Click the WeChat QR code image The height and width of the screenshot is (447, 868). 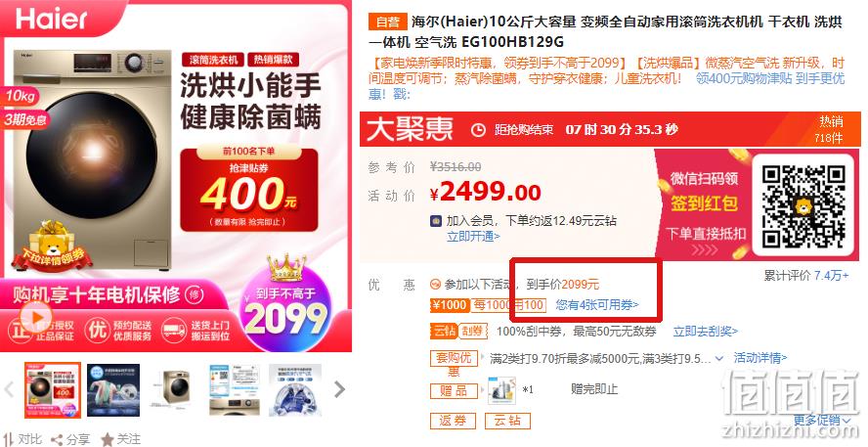(803, 207)
